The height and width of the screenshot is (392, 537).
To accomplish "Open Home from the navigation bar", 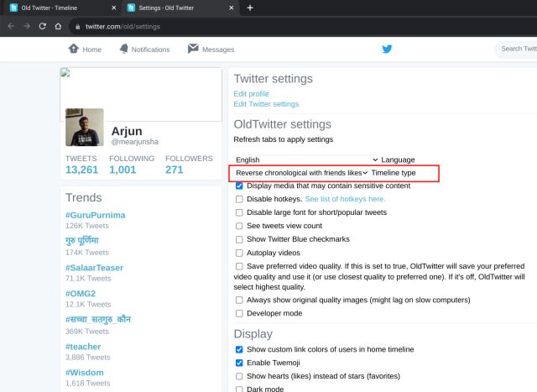I will pyautogui.click(x=85, y=50).
